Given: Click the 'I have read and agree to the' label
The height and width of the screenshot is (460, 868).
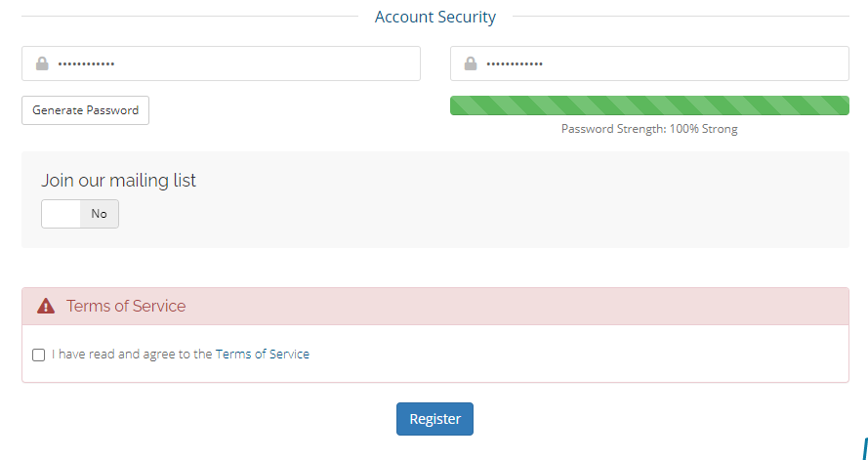Looking at the screenshot, I should pyautogui.click(x=133, y=355).
